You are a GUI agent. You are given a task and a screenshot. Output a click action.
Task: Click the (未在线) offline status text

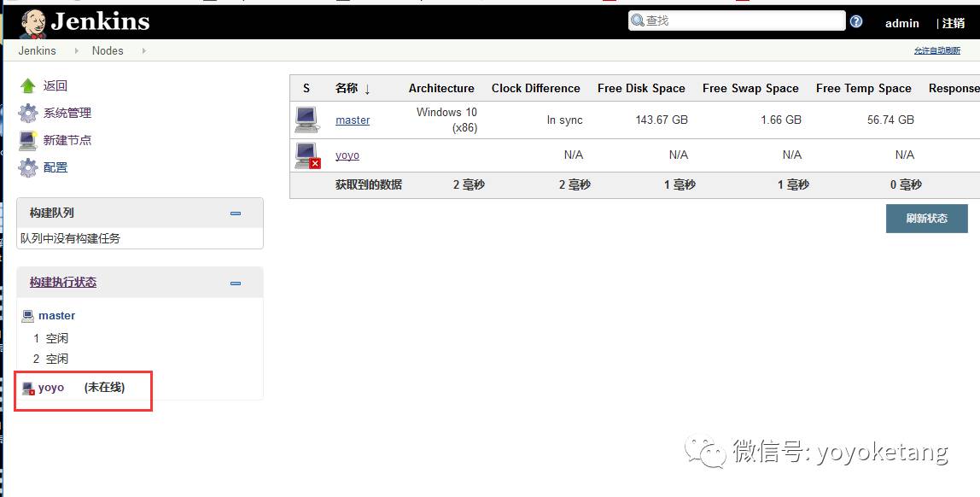[x=104, y=388]
